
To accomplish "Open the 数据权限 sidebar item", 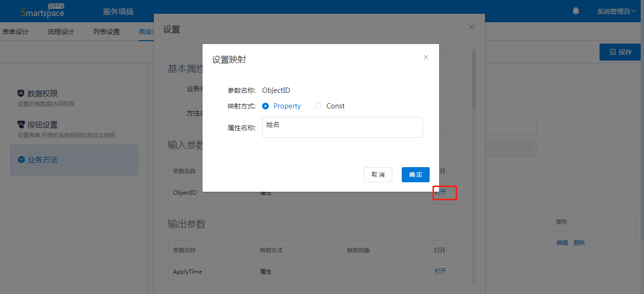I will pyautogui.click(x=74, y=98).
